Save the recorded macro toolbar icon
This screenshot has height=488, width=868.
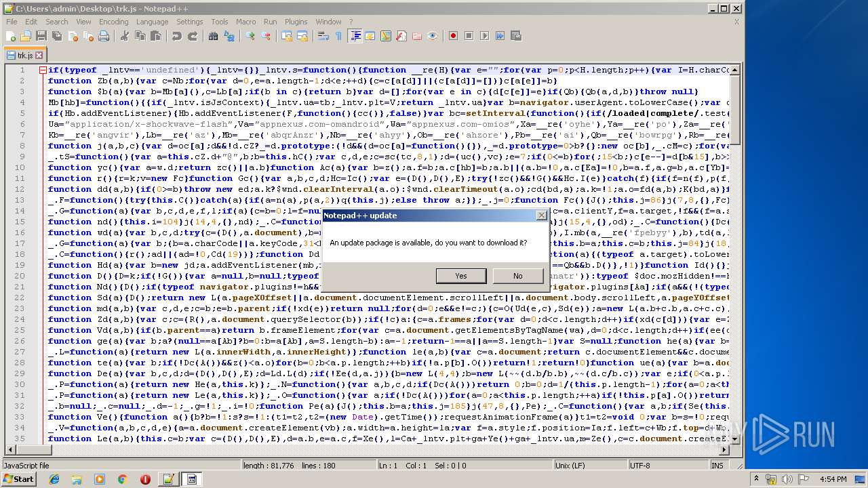(x=516, y=36)
